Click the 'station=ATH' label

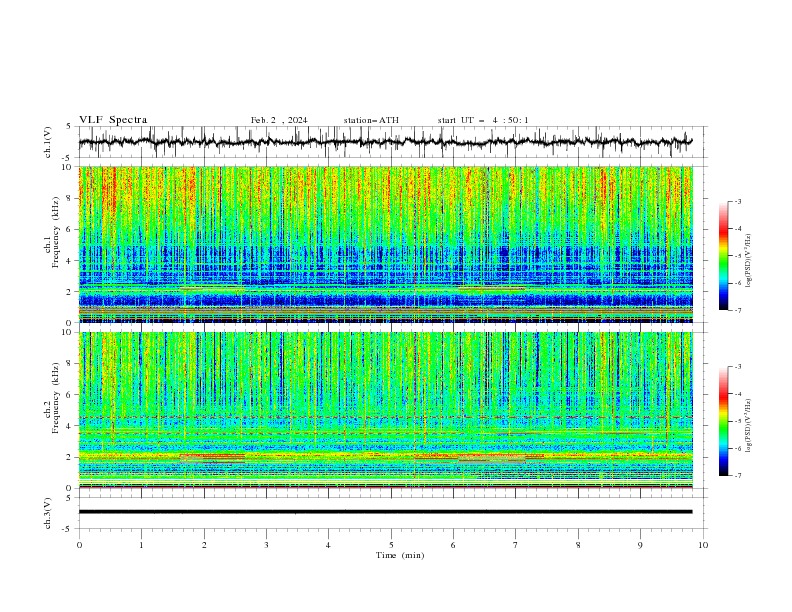371,120
